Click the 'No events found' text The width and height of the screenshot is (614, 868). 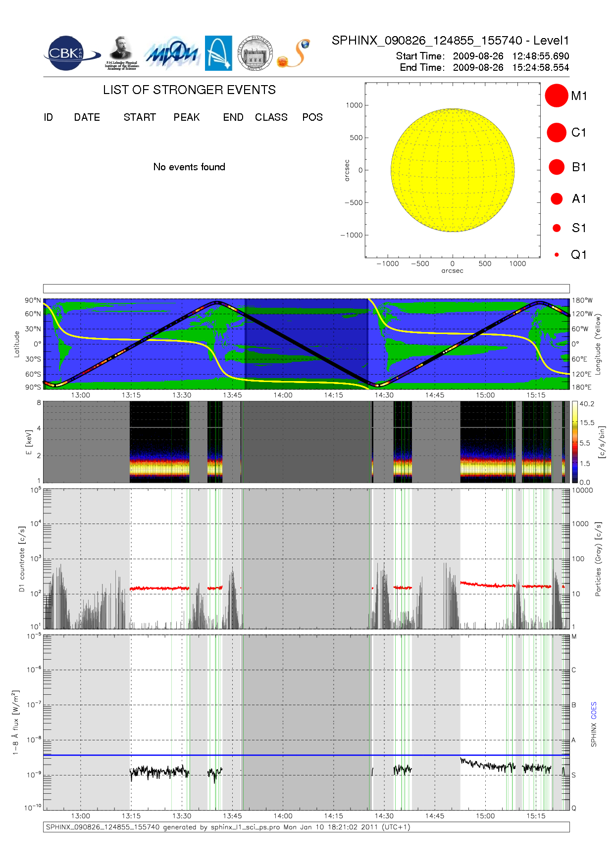click(x=189, y=167)
